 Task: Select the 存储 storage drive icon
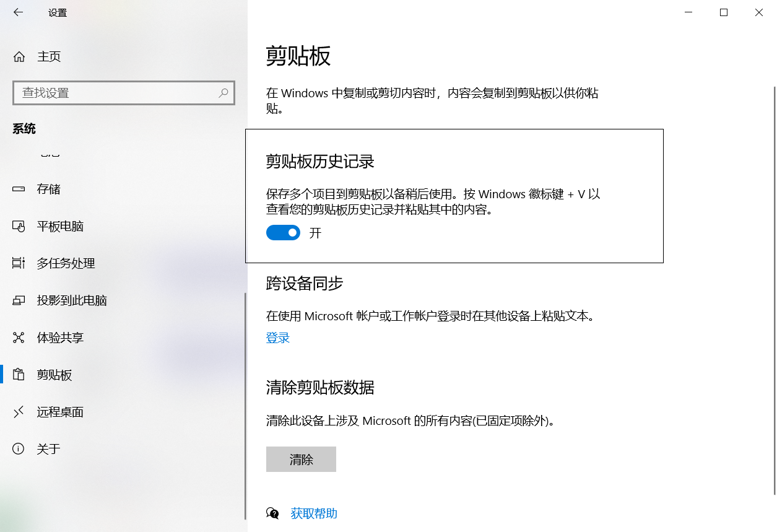[x=19, y=189]
